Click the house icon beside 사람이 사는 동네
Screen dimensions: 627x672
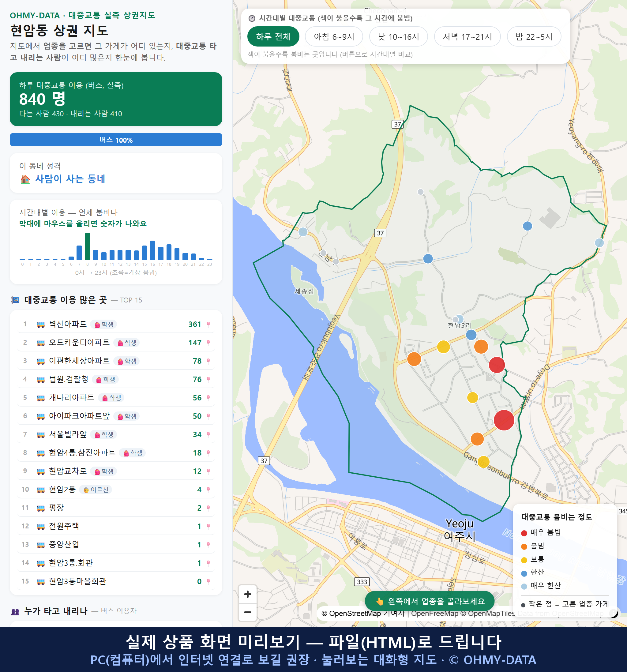click(x=25, y=179)
